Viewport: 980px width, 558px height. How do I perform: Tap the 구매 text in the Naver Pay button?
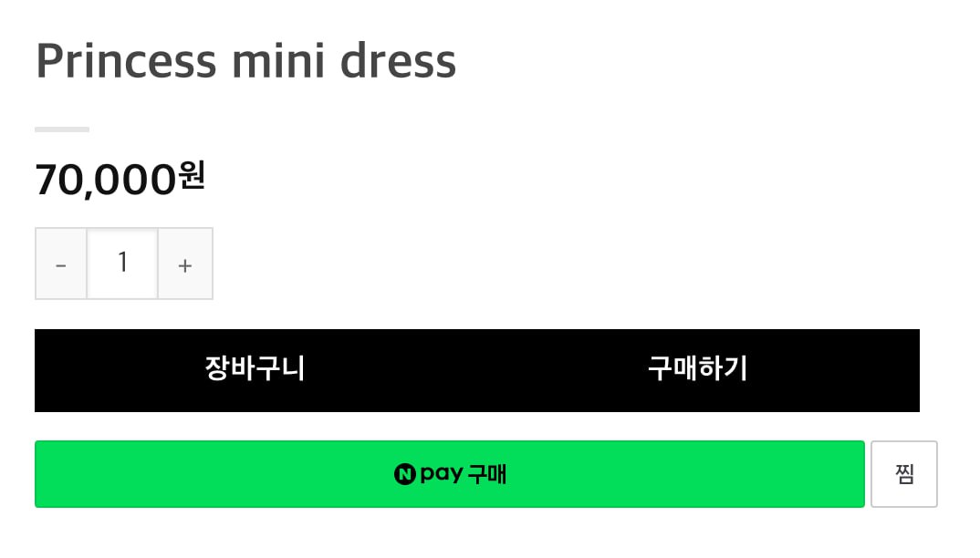click(x=487, y=475)
